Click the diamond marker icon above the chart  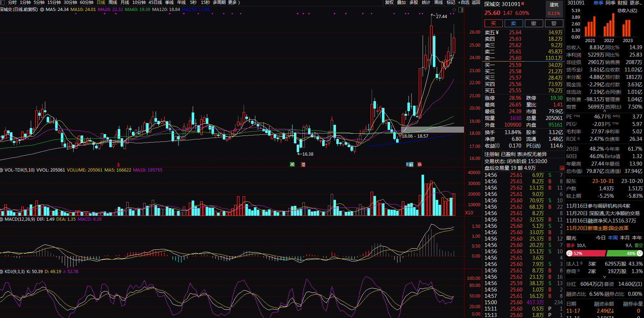tap(454, 10)
